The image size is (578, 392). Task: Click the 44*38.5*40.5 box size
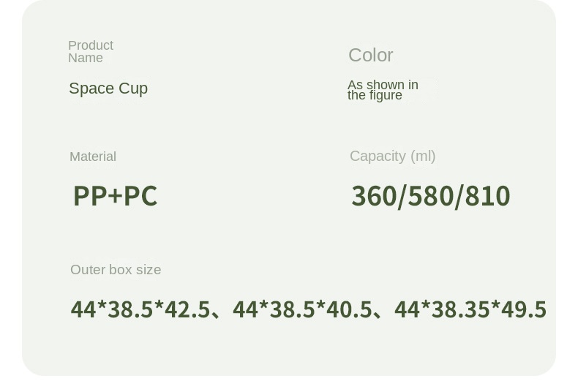tap(302, 309)
